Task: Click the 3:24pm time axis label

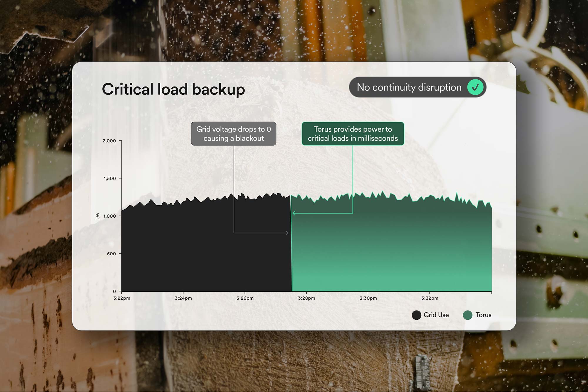Action: click(x=183, y=298)
